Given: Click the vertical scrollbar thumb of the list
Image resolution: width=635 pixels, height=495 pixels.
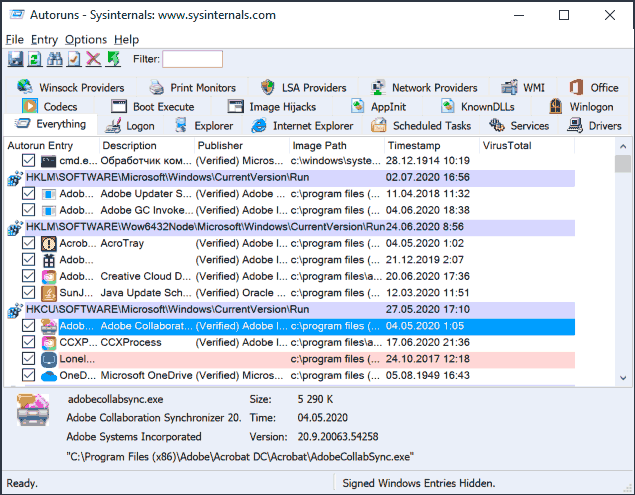Looking at the screenshot, I should (x=623, y=164).
